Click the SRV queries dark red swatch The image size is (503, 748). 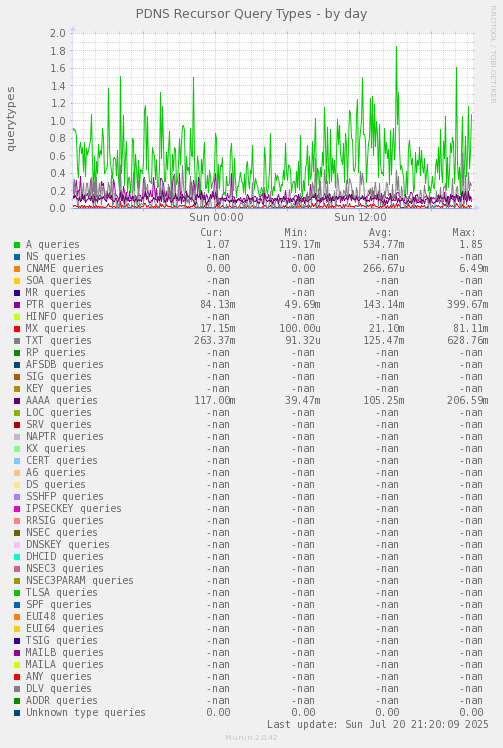point(17,425)
